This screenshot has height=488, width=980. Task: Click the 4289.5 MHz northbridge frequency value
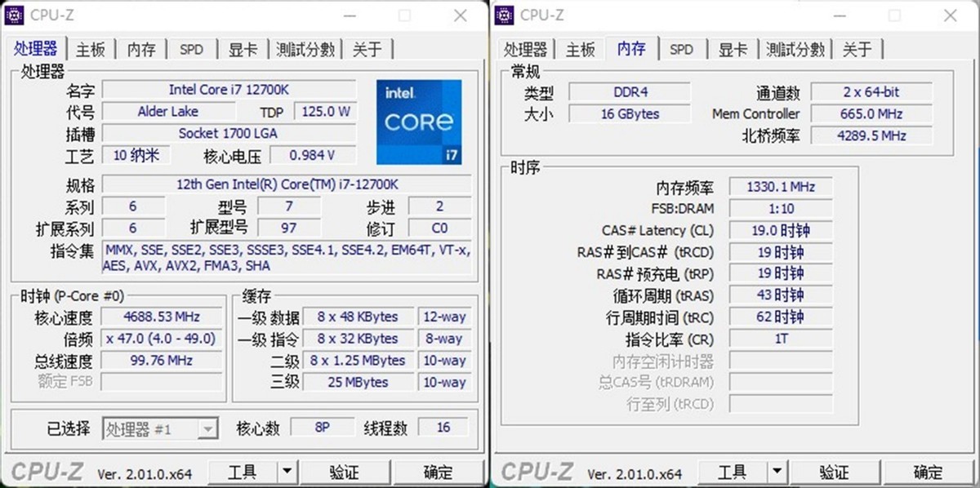871,135
